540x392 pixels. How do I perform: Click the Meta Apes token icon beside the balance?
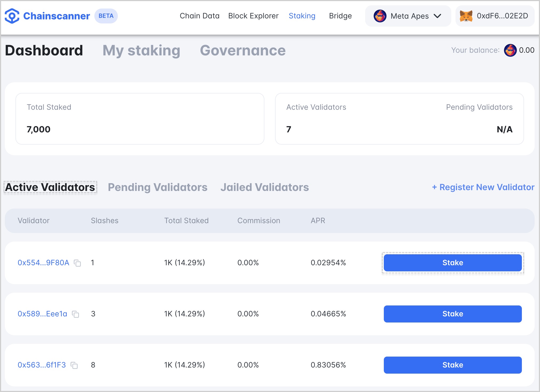click(x=510, y=50)
